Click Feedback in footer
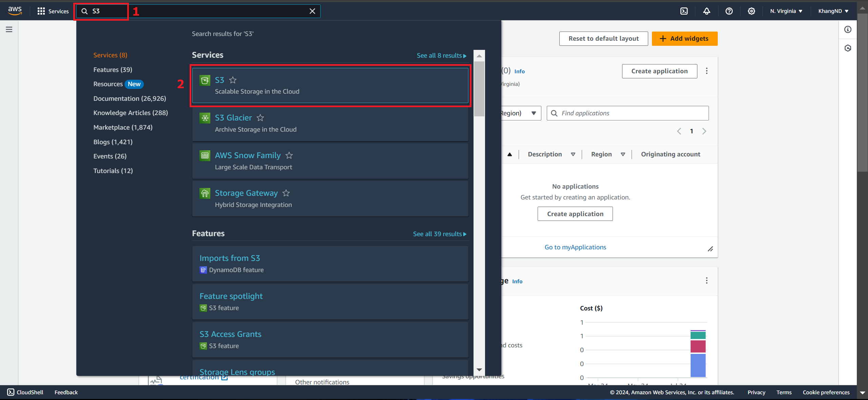 pyautogui.click(x=66, y=392)
